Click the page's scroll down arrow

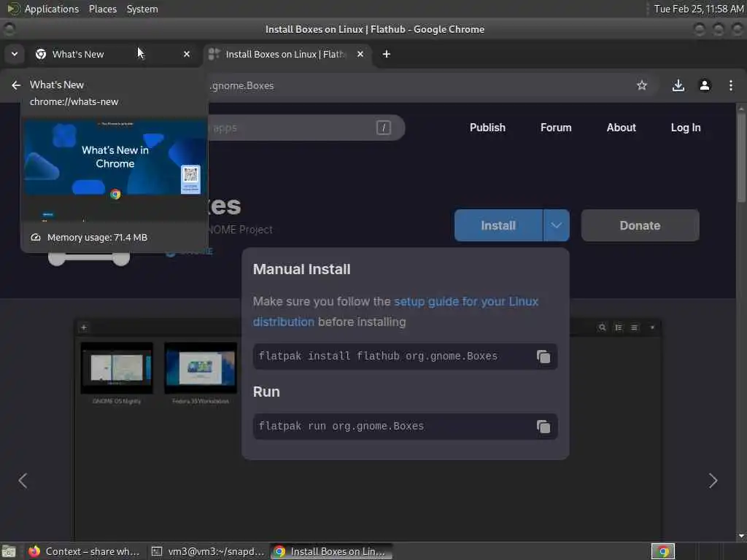click(x=741, y=536)
